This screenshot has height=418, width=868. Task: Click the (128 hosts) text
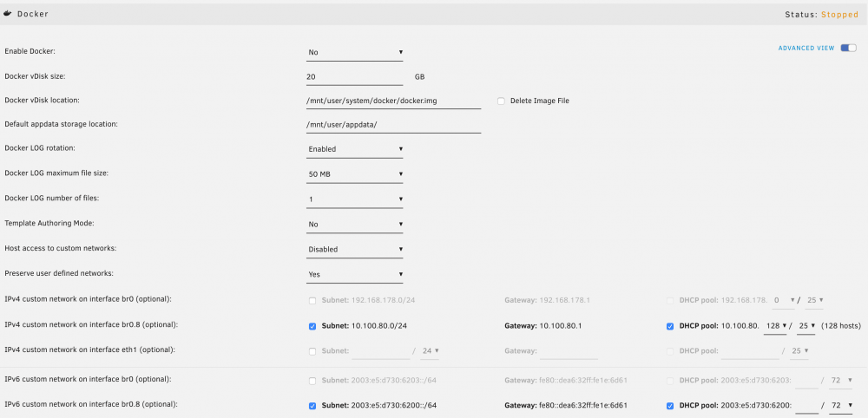point(841,326)
